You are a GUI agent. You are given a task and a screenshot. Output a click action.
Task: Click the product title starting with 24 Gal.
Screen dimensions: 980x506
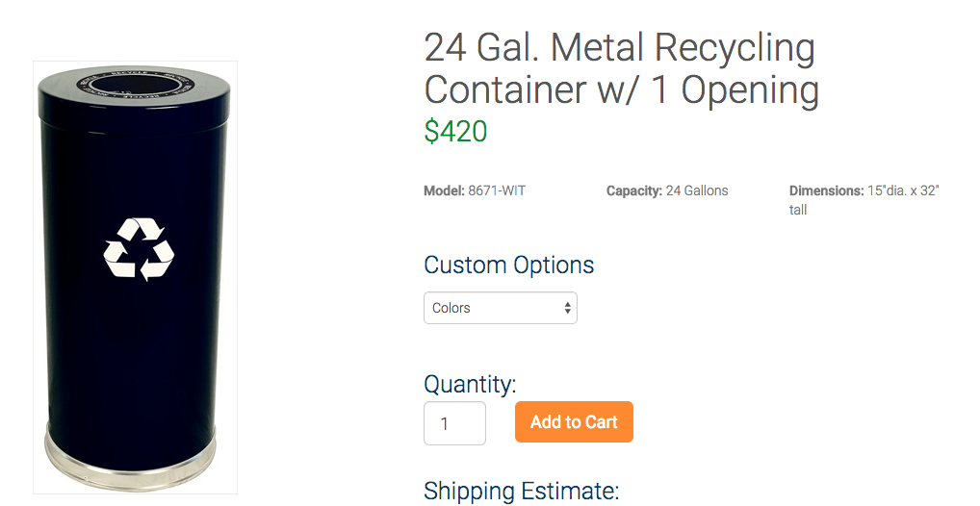pyautogui.click(x=621, y=68)
